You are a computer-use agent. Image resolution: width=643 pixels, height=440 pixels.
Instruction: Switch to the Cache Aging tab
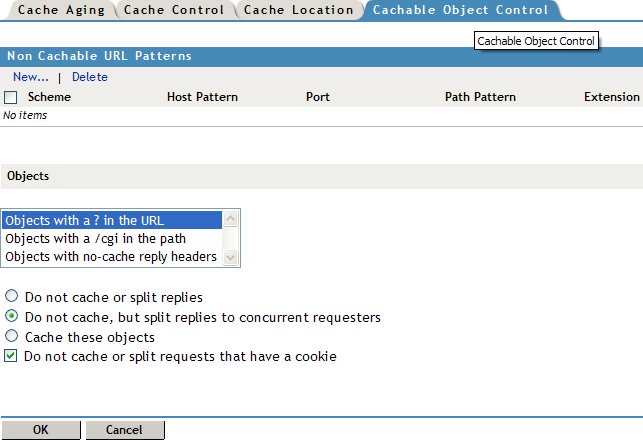click(x=60, y=10)
